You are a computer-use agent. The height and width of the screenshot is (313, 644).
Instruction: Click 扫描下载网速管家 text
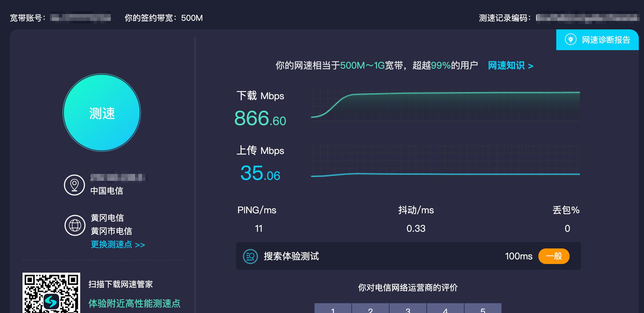point(121,284)
